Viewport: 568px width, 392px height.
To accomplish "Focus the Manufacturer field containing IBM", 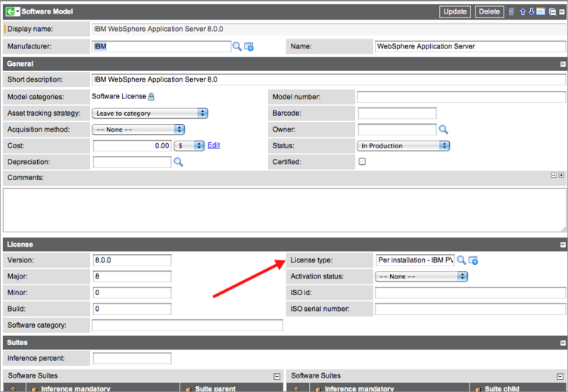I will point(161,46).
